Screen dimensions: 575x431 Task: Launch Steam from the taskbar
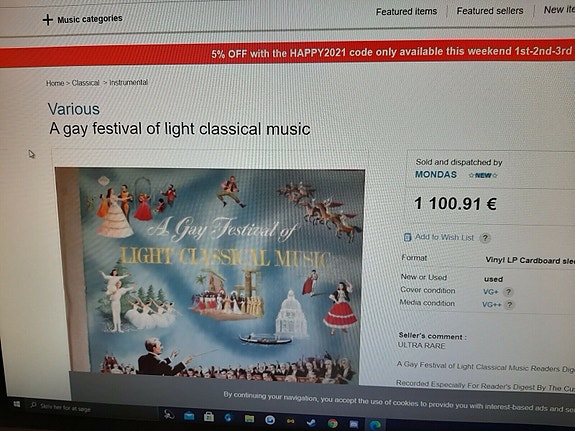click(x=312, y=423)
